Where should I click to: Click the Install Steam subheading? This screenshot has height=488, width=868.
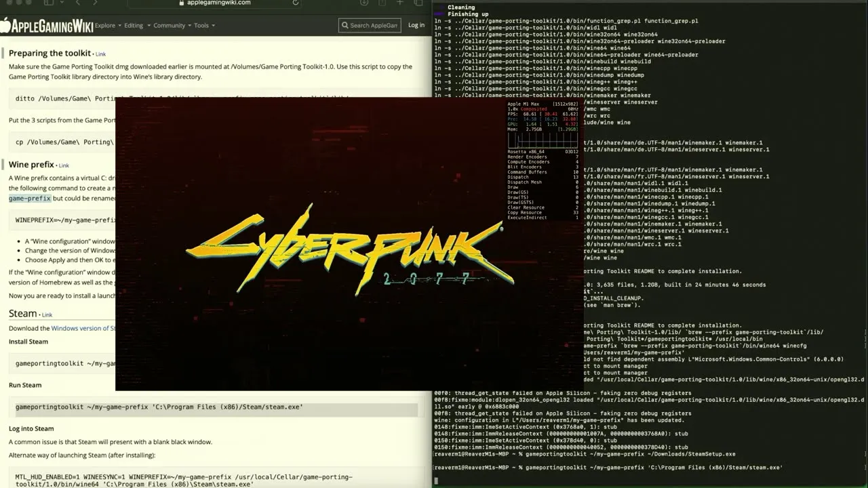click(28, 342)
